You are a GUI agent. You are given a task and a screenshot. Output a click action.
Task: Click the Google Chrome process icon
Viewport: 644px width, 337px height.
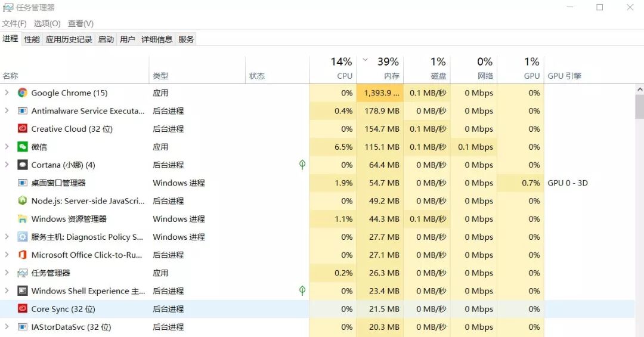click(x=22, y=93)
